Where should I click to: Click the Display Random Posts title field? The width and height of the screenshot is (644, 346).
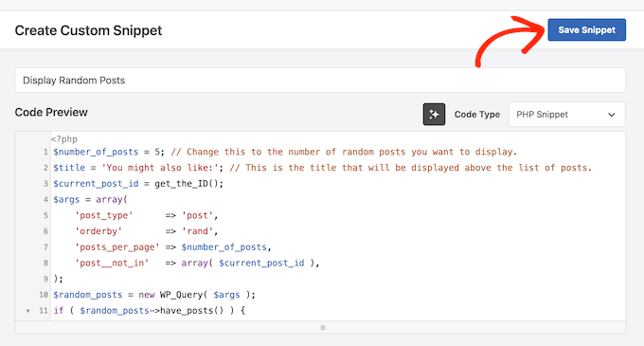coord(320,81)
